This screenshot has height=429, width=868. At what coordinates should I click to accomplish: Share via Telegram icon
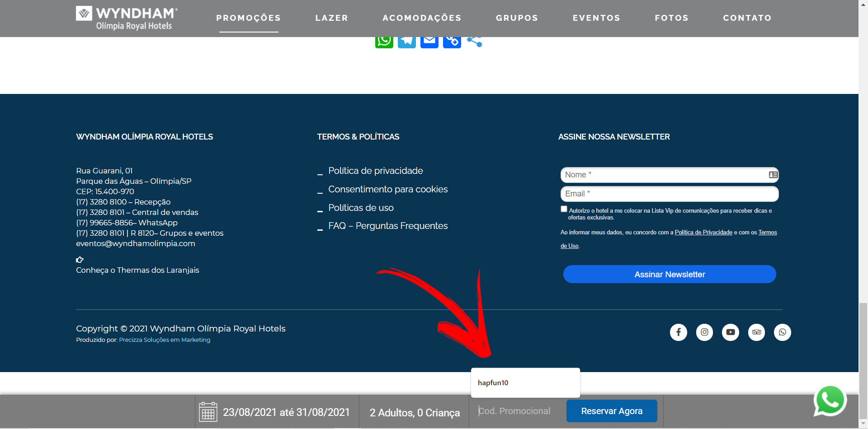click(407, 42)
